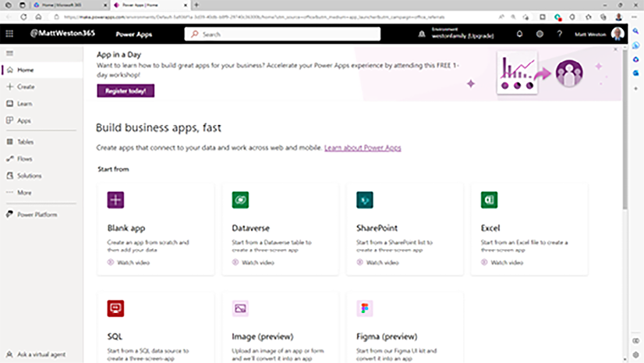
Task: Select the Power Apps Home browser tab
Action: point(150,5)
